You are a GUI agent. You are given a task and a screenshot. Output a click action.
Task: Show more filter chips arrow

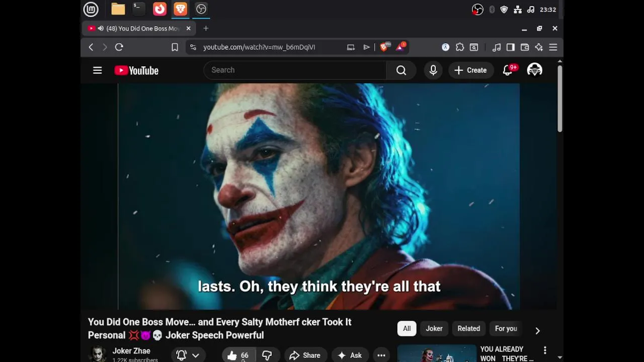tap(537, 330)
